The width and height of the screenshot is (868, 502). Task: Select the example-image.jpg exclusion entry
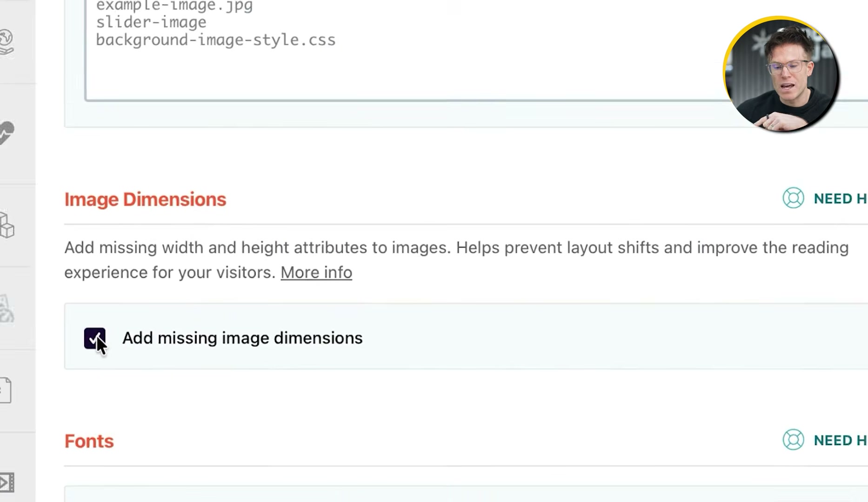pyautogui.click(x=174, y=7)
